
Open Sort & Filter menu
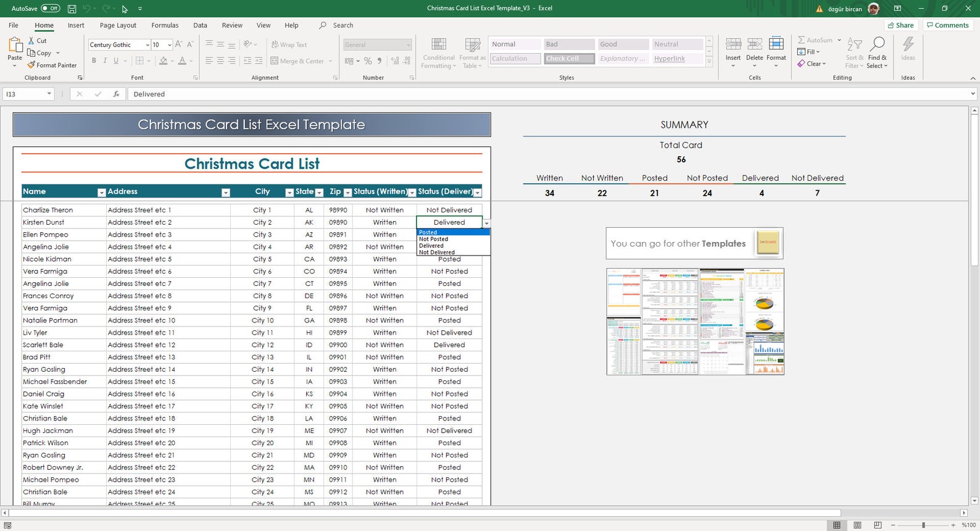[x=855, y=53]
